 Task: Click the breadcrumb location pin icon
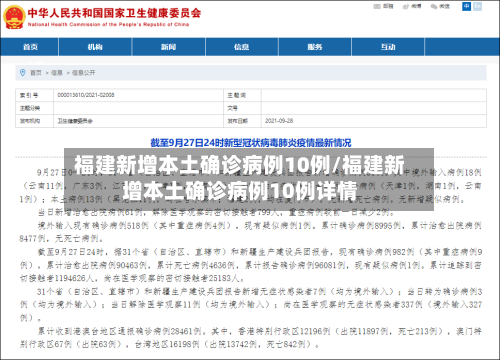(23, 72)
